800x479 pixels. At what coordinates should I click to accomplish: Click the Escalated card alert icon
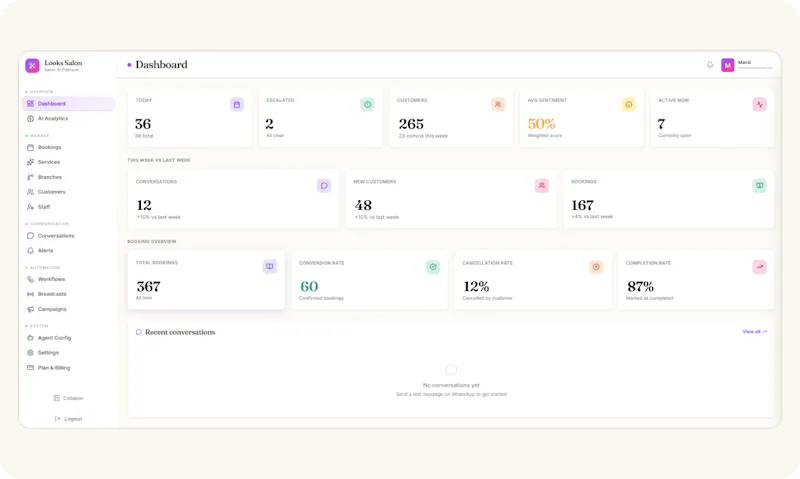coord(367,105)
